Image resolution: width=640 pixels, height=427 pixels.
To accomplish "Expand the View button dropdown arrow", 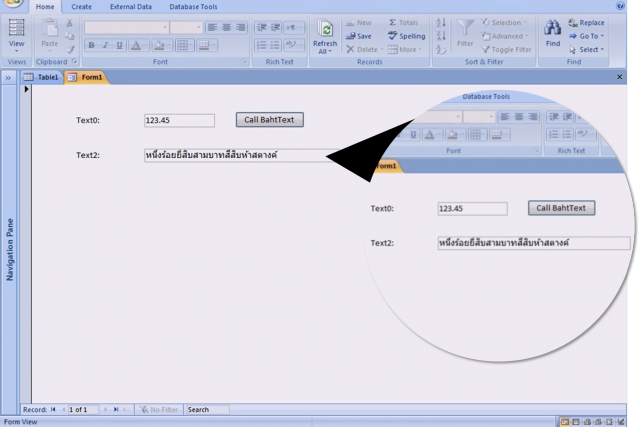I will click(x=16, y=51).
